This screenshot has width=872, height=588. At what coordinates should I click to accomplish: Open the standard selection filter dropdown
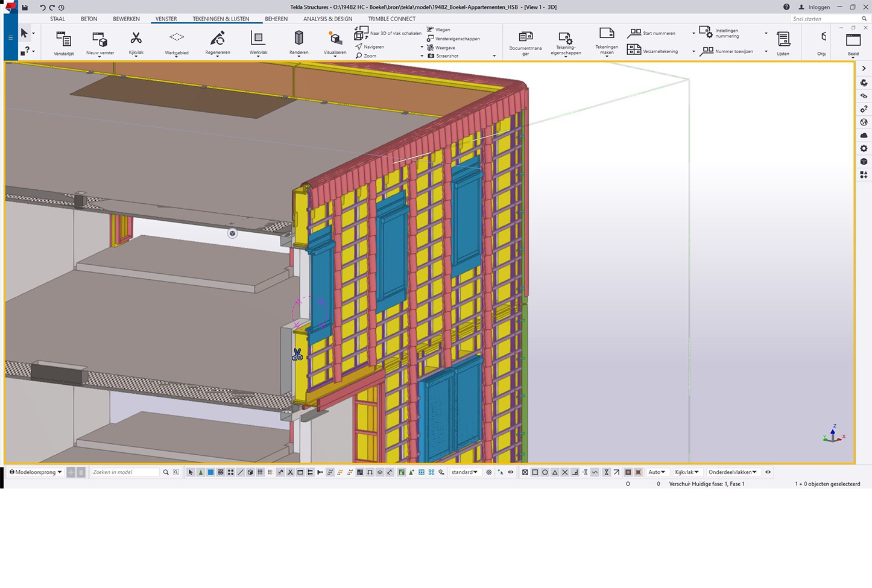pyautogui.click(x=464, y=472)
